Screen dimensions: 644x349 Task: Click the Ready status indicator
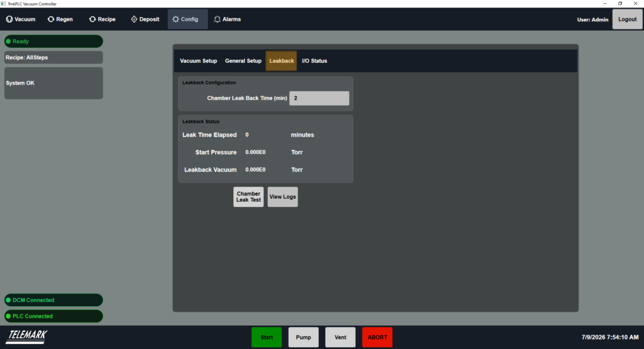click(53, 42)
